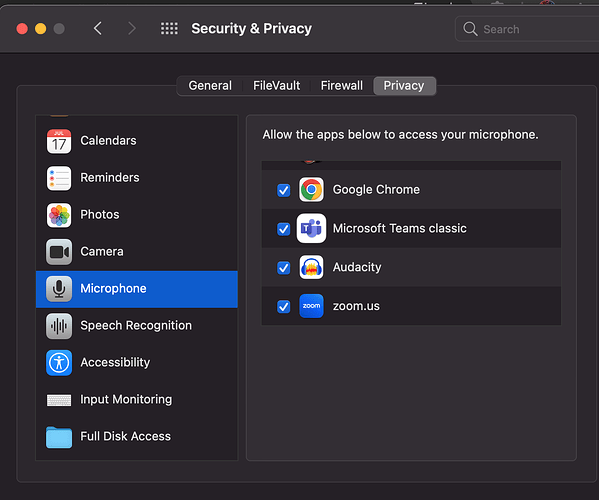The image size is (599, 500).
Task: Click the Search field
Action: (x=527, y=29)
